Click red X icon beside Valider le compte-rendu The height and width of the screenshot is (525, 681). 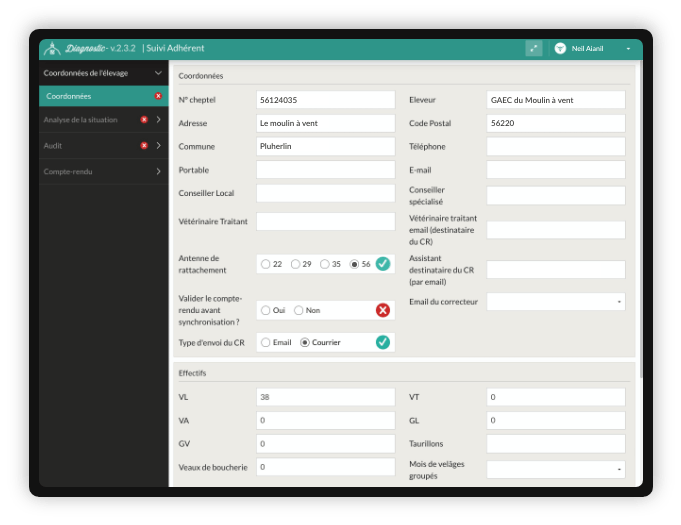pyautogui.click(x=382, y=310)
